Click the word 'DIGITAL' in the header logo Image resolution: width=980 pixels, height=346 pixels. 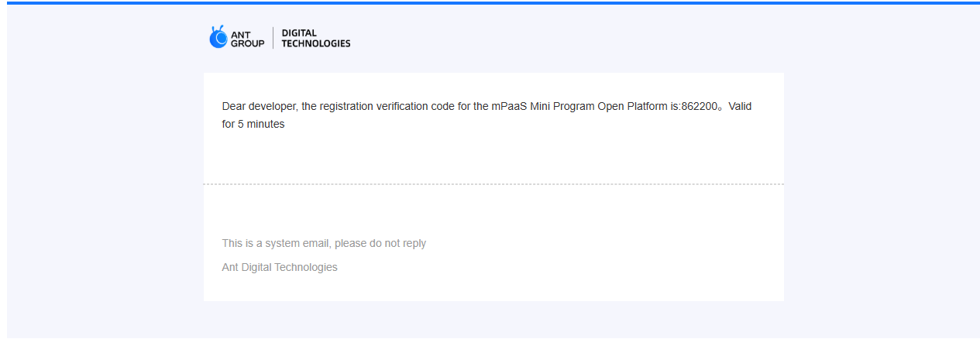tap(299, 33)
